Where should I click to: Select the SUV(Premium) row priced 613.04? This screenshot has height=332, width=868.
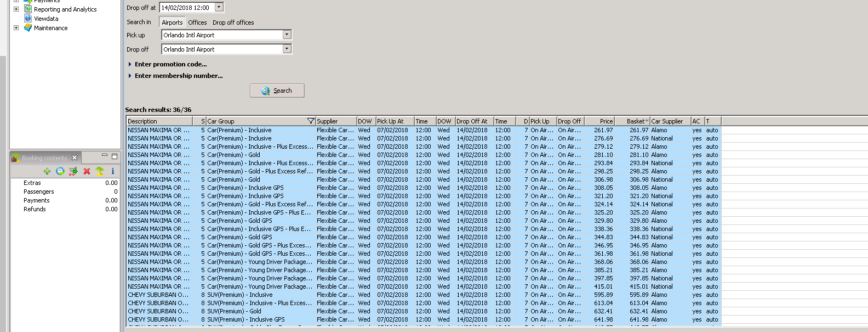[424, 303]
